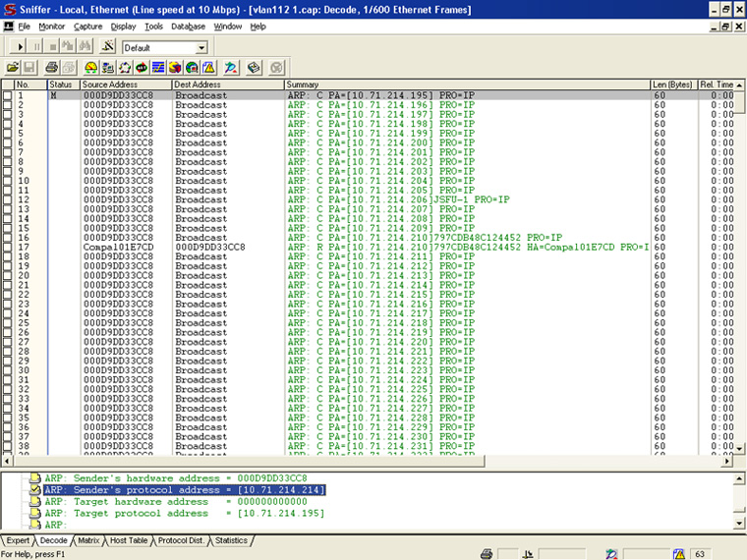Switch to the Protocol Dist. tab

click(x=181, y=540)
